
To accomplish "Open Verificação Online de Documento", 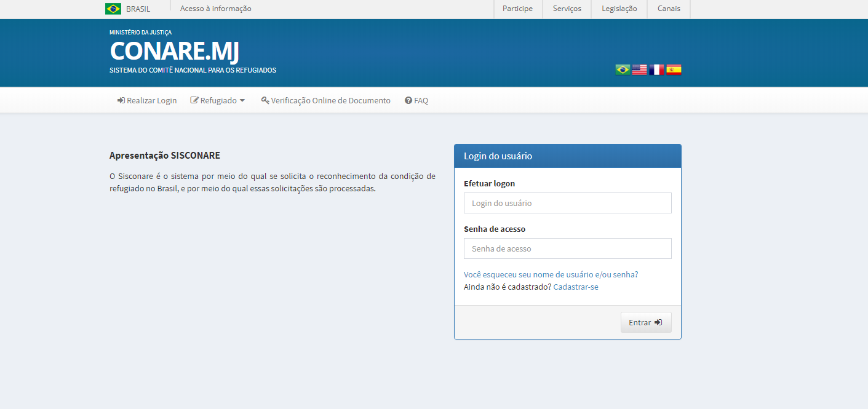I will point(325,100).
